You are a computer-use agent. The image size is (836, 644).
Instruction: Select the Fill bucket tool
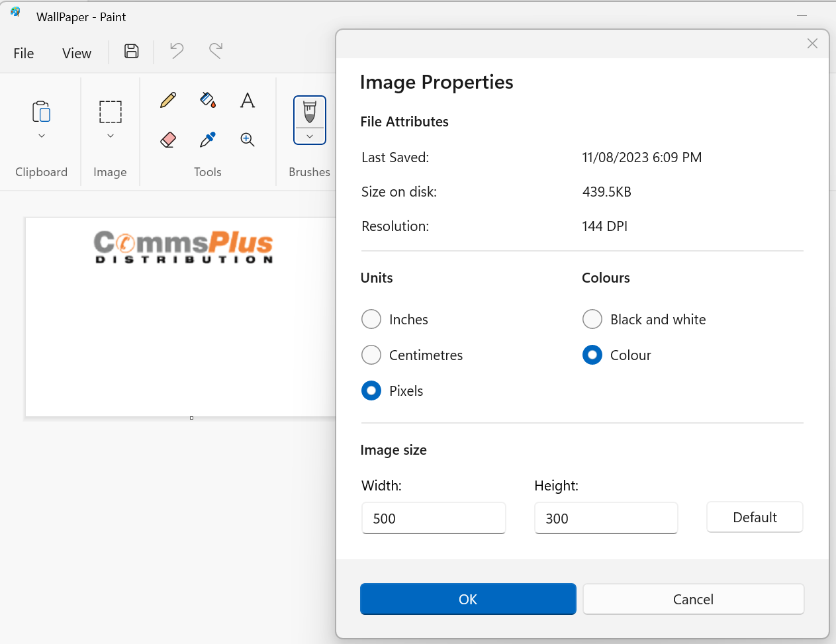208,100
